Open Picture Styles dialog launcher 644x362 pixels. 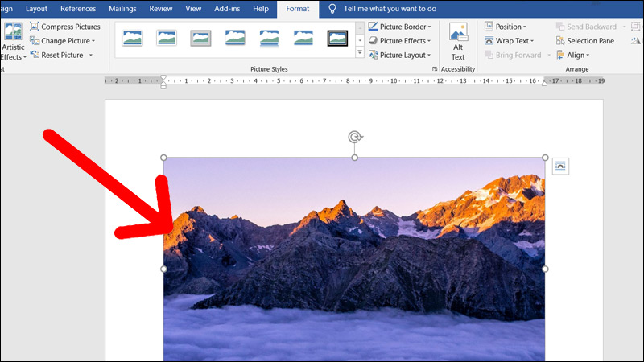435,69
